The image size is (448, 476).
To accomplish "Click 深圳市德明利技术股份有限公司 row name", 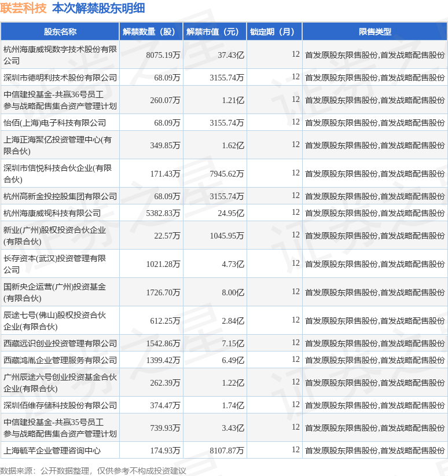I will tap(60, 78).
